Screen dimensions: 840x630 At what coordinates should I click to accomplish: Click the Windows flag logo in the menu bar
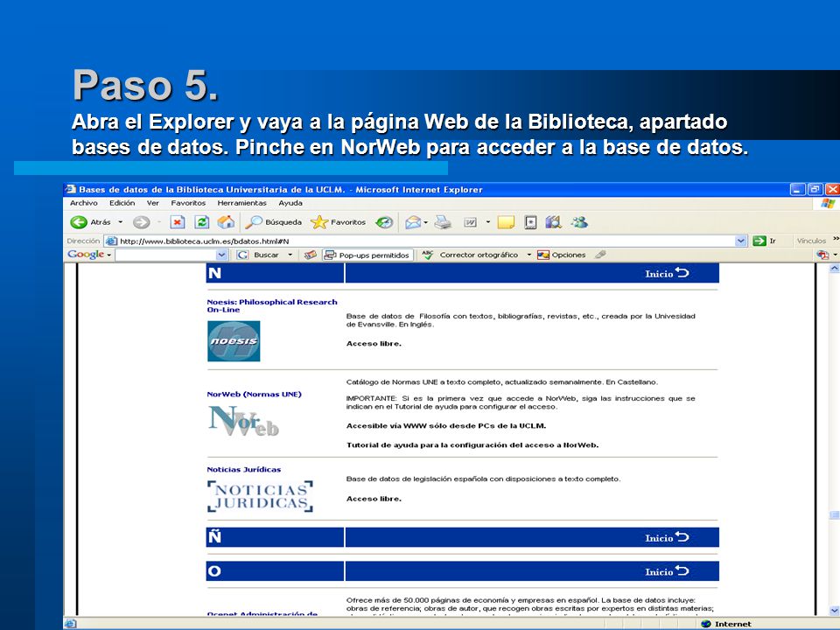[828, 203]
